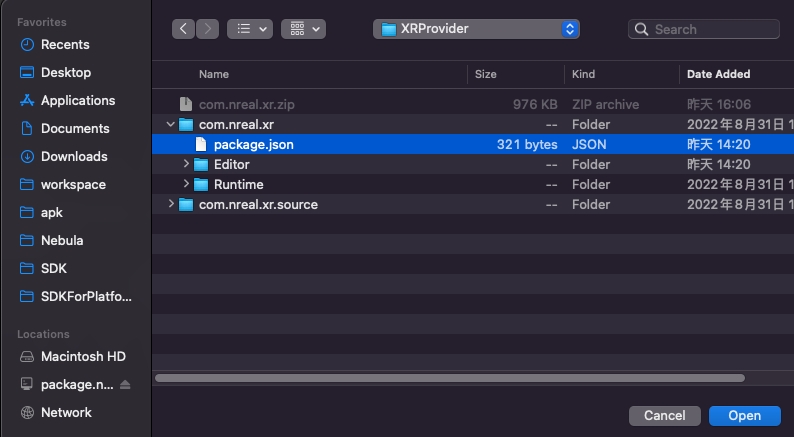
Task: Click the Cancel button
Action: click(664, 415)
